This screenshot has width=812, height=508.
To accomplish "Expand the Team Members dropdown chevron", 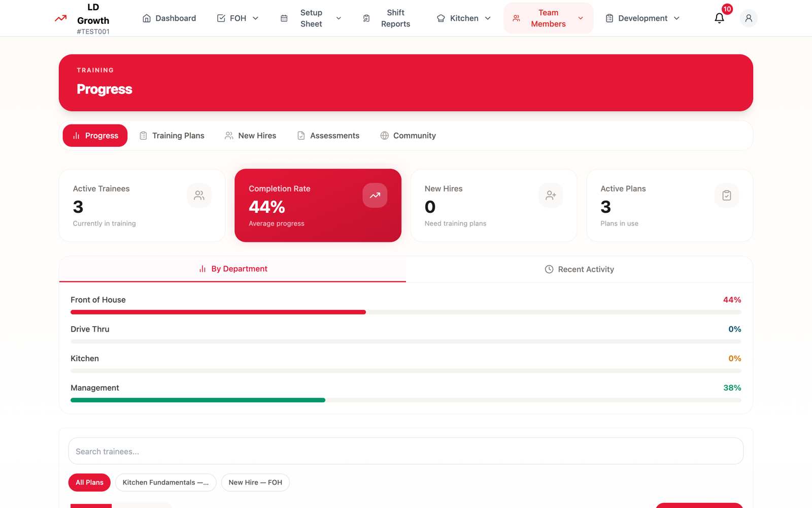I will 581,18.
